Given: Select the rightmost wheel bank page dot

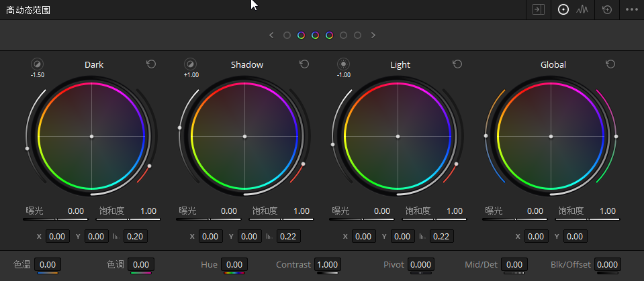Looking at the screenshot, I should click(x=358, y=35).
